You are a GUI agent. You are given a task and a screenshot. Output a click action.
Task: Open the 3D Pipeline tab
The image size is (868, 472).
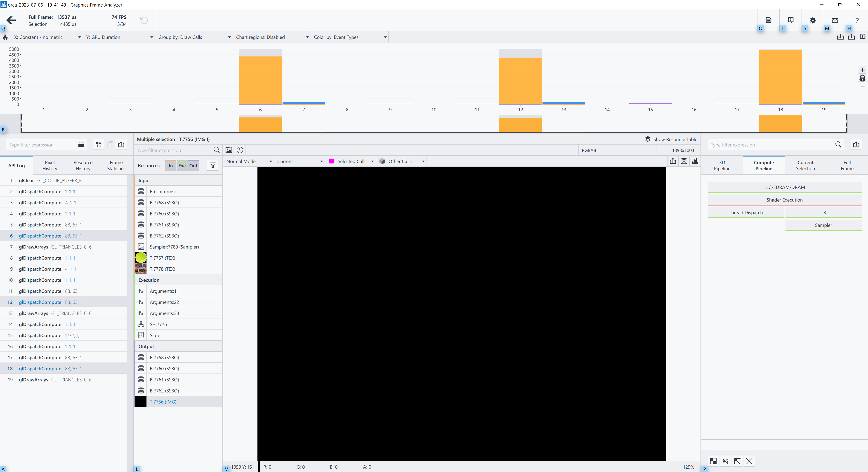[x=722, y=165]
